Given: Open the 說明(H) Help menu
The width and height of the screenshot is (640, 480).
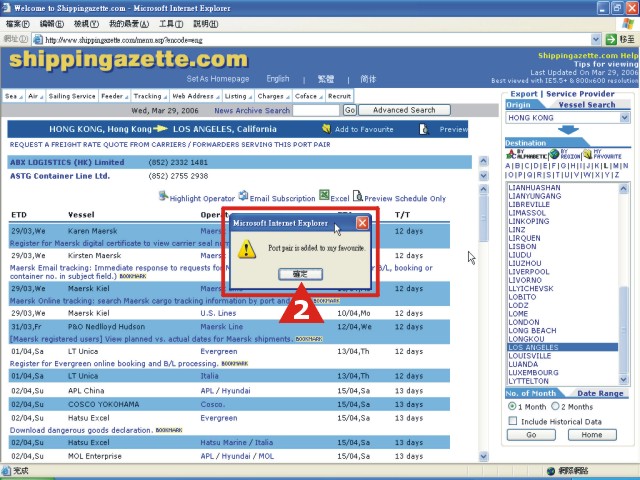Looking at the screenshot, I should tap(205, 24).
